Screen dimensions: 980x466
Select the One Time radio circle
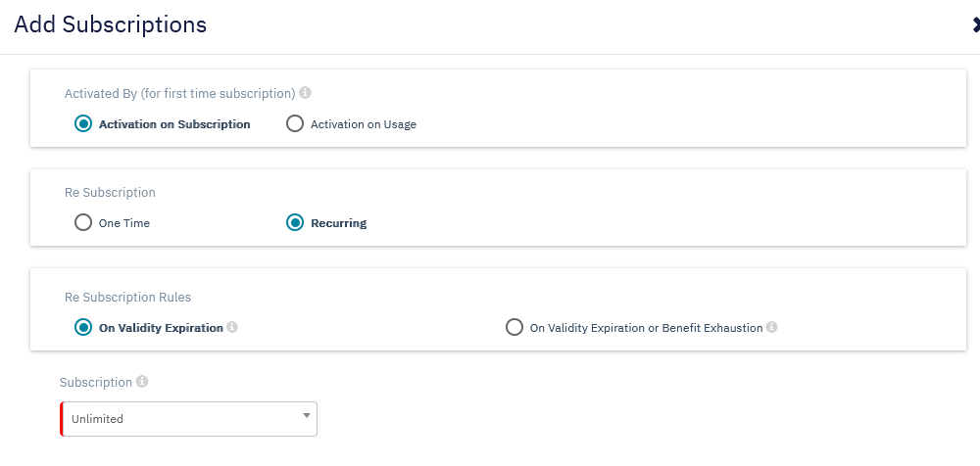[x=83, y=223]
